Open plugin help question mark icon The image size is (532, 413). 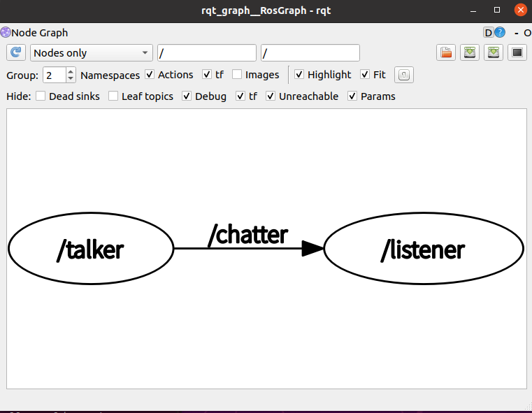tap(500, 33)
